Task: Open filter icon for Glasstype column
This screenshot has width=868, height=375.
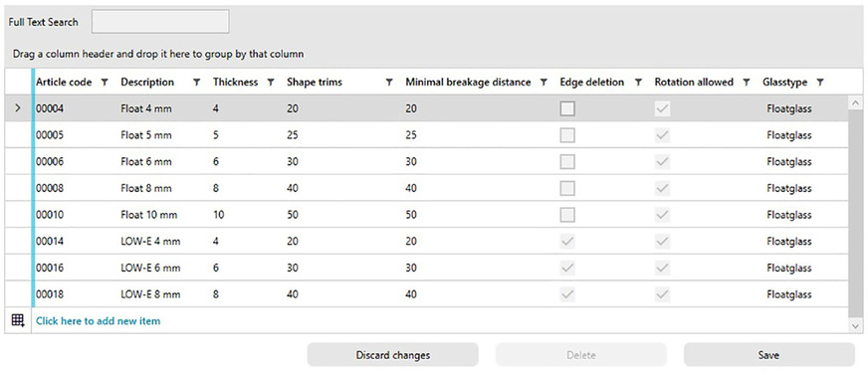Action: coord(820,83)
